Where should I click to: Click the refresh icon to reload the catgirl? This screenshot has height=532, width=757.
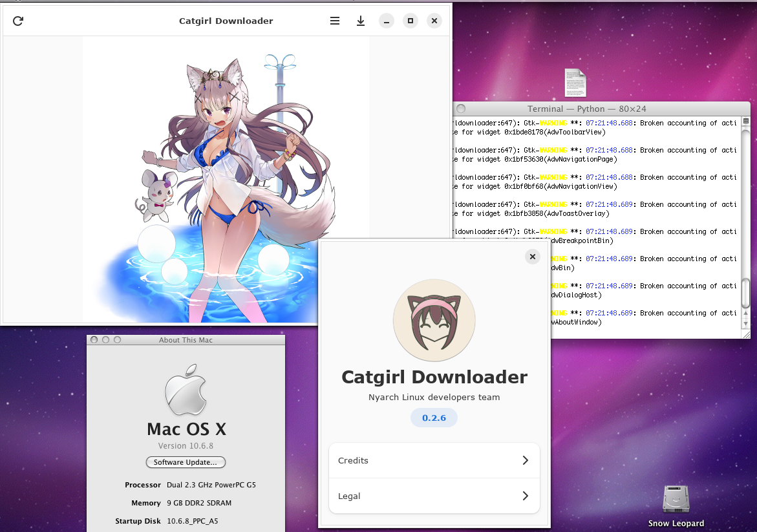[17, 21]
